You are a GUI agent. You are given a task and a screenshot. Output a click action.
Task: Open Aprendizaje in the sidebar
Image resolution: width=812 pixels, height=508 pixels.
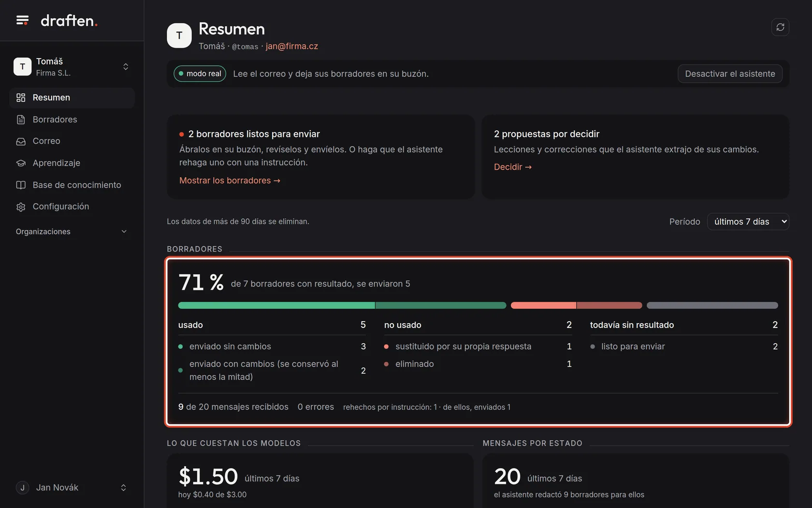coord(72,163)
